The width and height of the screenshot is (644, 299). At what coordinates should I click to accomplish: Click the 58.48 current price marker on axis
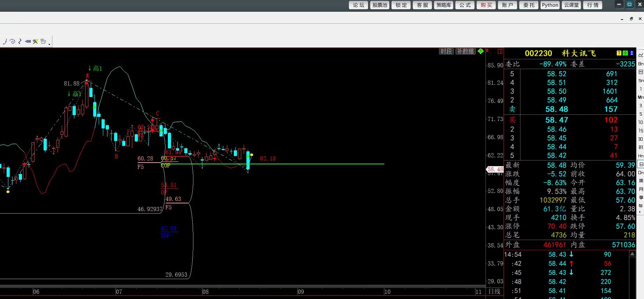(x=495, y=169)
